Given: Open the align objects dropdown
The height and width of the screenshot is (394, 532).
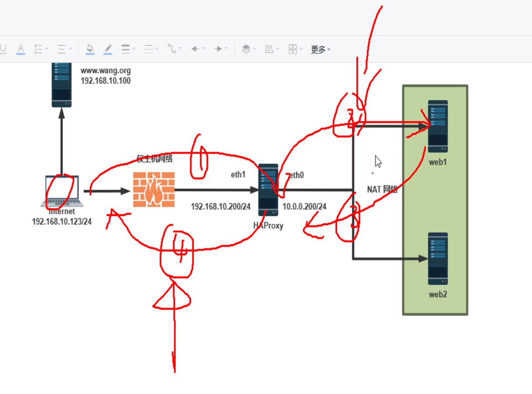Looking at the screenshot, I should pyautogui.click(x=272, y=49).
